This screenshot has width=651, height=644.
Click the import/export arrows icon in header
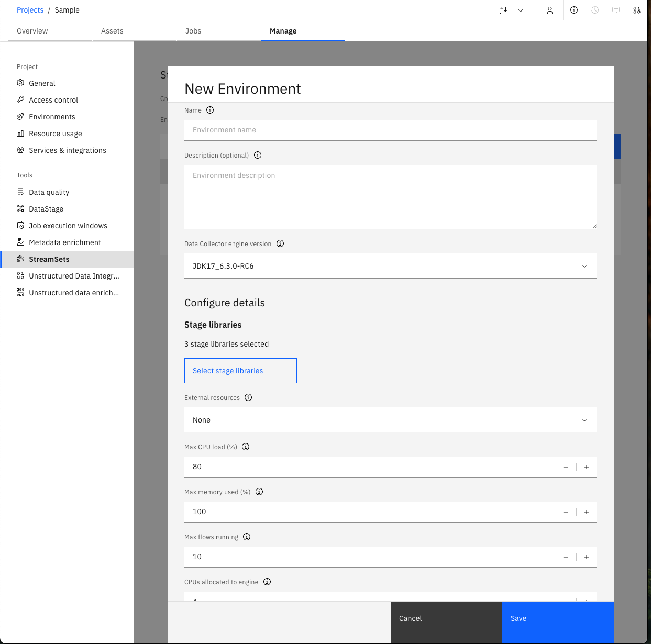tap(504, 10)
